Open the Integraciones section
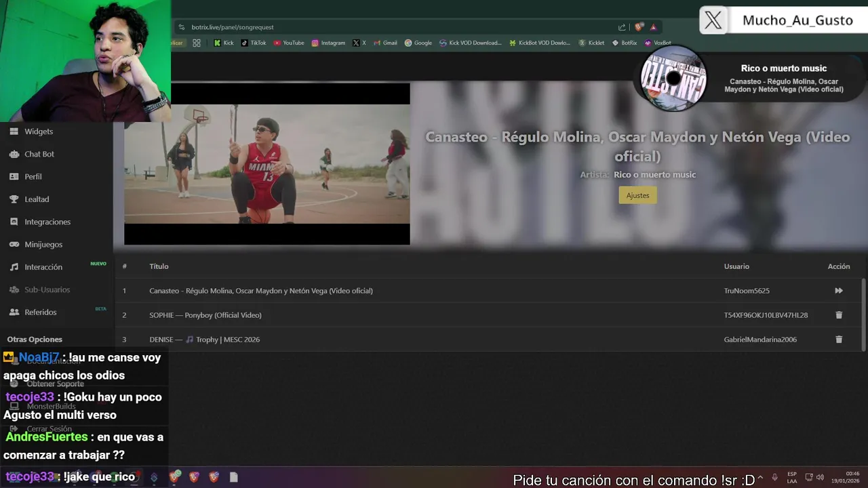Viewport: 868px width, 488px height. click(x=47, y=222)
